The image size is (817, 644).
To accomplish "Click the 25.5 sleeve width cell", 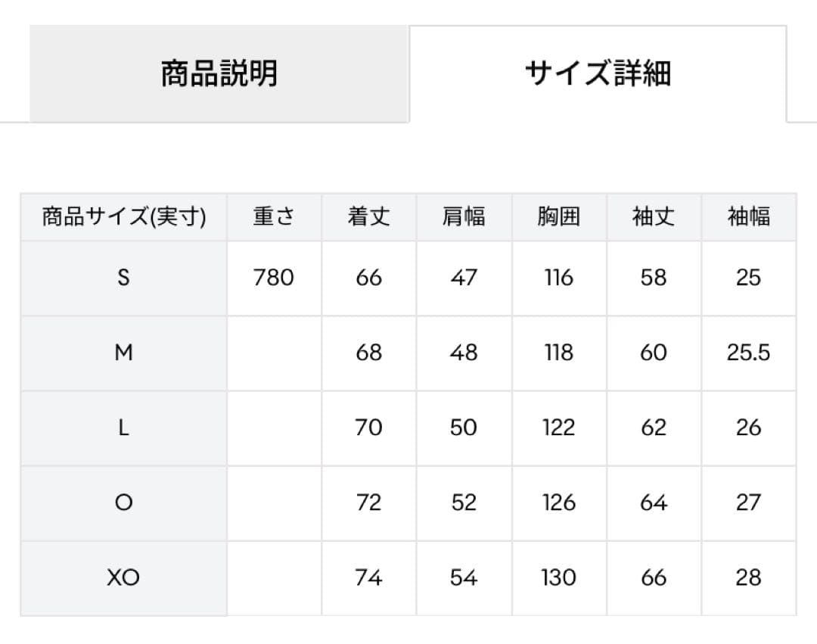I will 748,353.
